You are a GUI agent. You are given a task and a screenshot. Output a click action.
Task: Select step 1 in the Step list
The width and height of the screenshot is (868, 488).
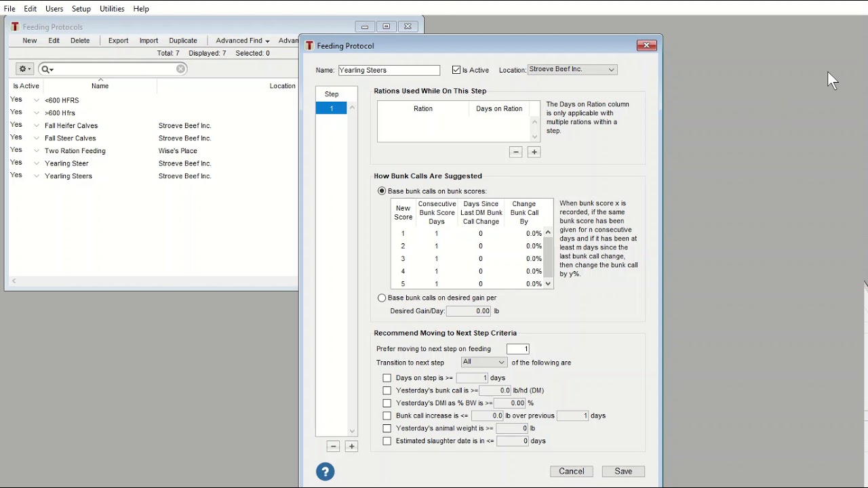point(331,108)
